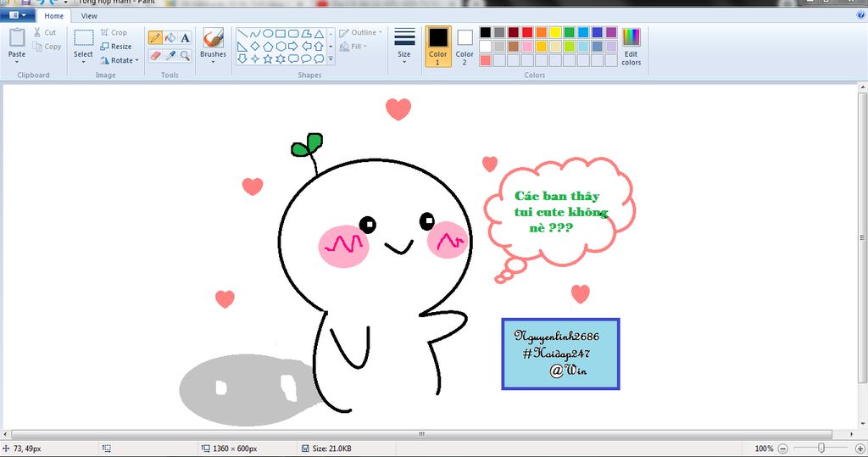Choose the Curve shape

tap(255, 34)
